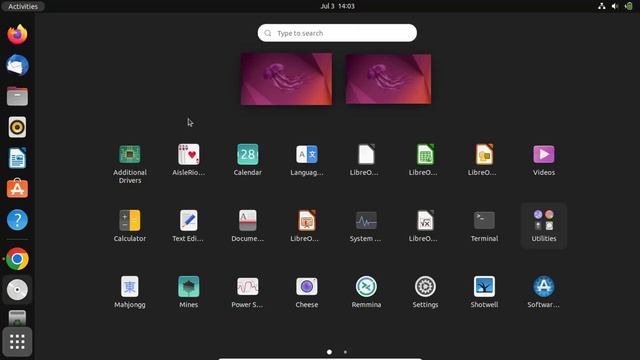Open LibreOffice Writer from the dock
Screen dimensions: 640x360
click(17, 158)
